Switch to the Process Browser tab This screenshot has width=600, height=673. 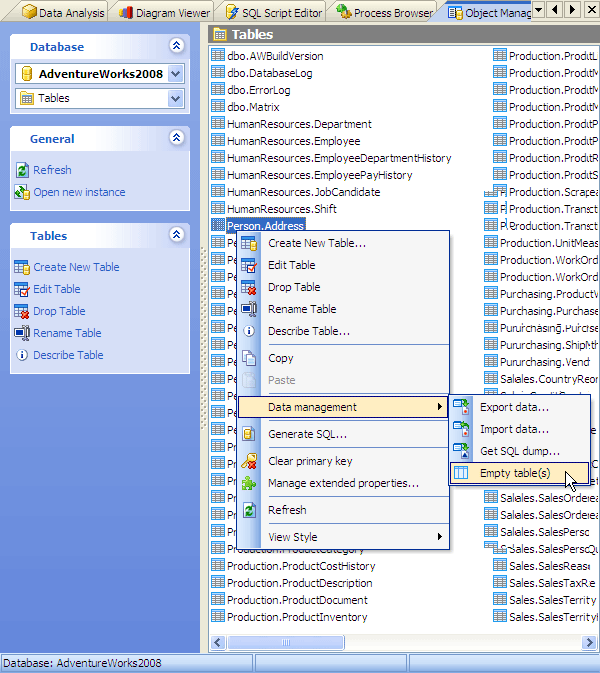pos(385,12)
